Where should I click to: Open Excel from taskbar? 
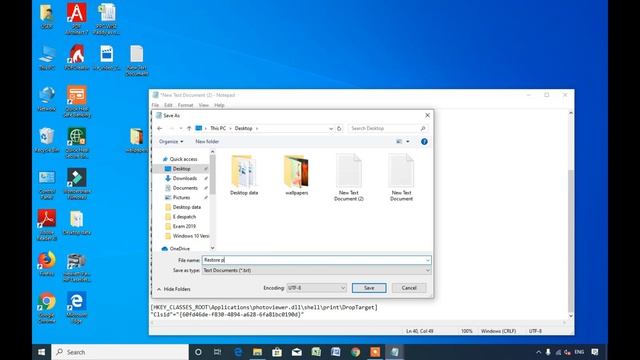click(x=316, y=352)
